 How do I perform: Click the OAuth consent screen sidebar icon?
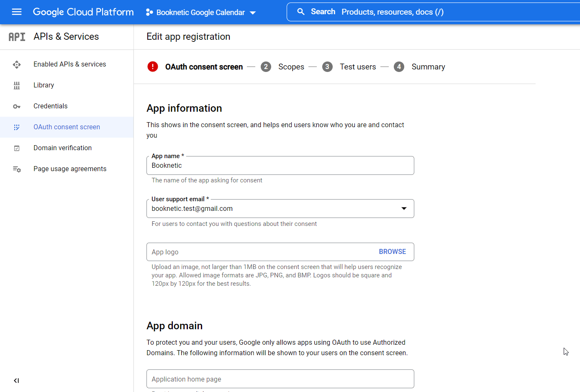(x=17, y=127)
